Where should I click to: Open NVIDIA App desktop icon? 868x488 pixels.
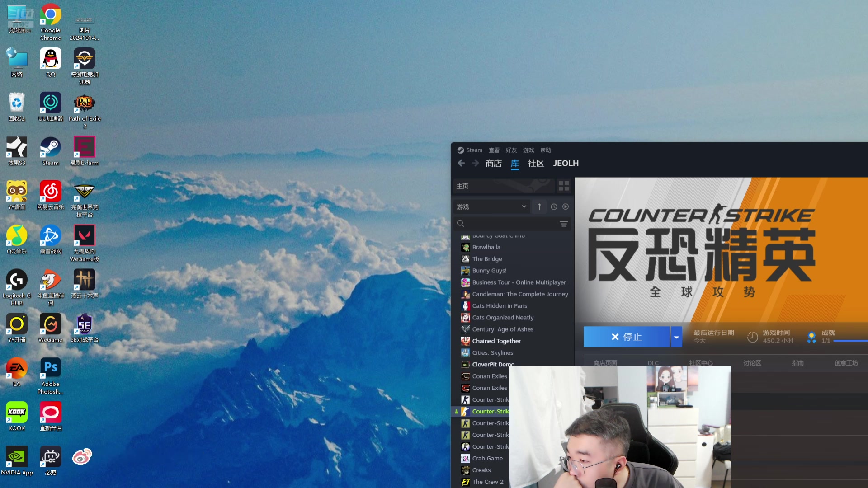(x=17, y=461)
